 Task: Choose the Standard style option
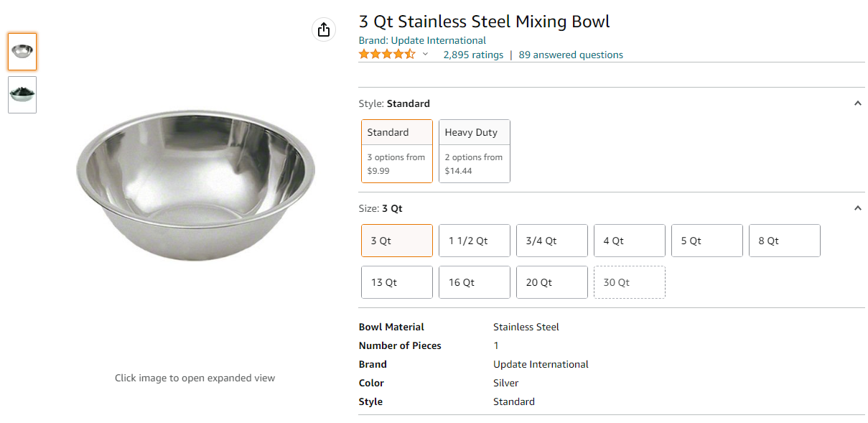tap(397, 152)
